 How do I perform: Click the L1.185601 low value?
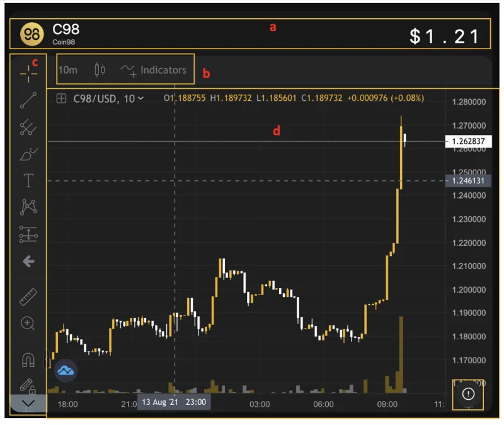276,98
